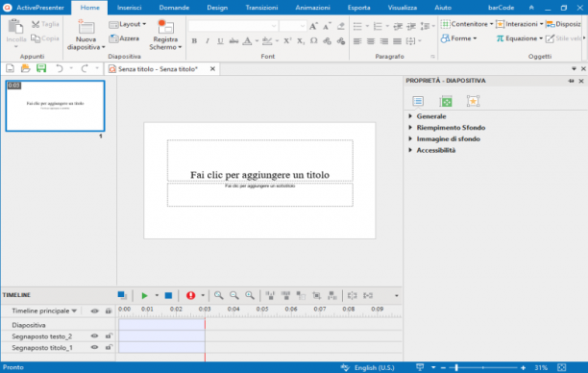588x373 pixels.
Task: Select slide 1 thumbnail
Action: 55,106
